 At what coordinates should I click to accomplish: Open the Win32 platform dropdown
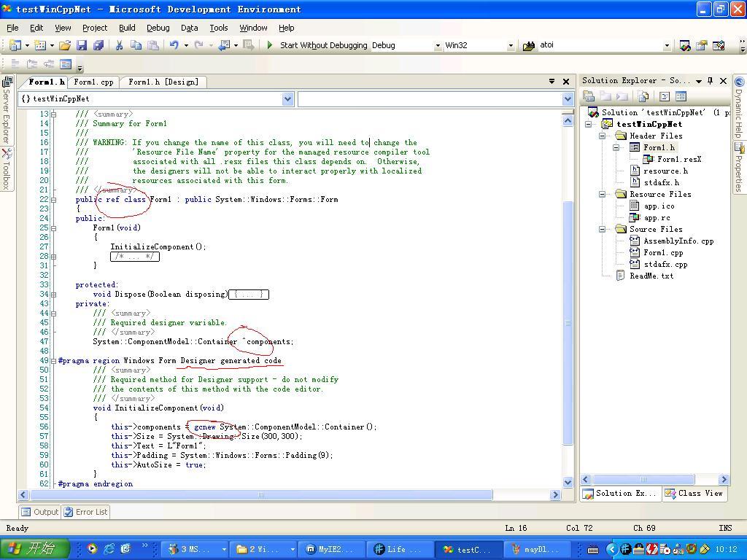511,45
